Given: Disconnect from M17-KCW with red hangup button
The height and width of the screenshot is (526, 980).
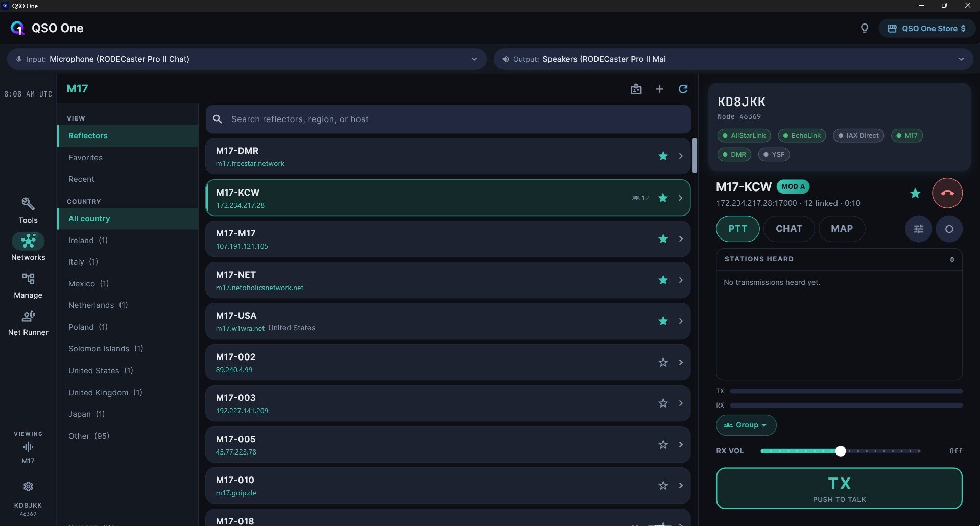Looking at the screenshot, I should click(x=947, y=193).
